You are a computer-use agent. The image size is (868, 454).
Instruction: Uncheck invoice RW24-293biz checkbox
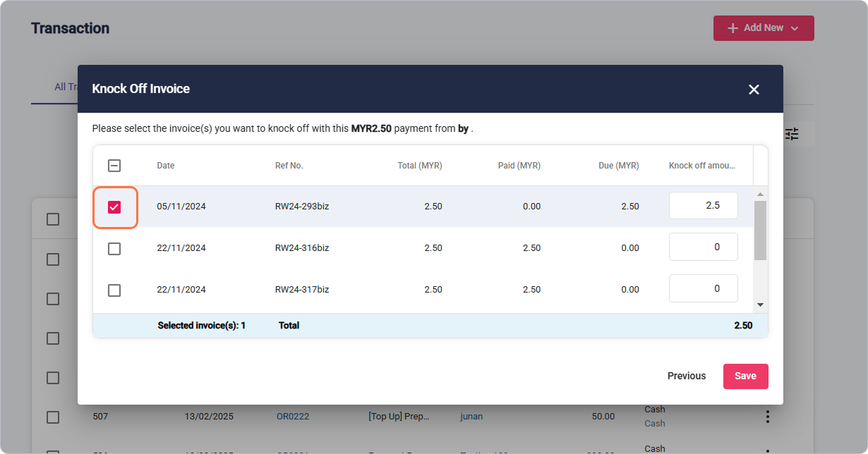click(x=114, y=207)
